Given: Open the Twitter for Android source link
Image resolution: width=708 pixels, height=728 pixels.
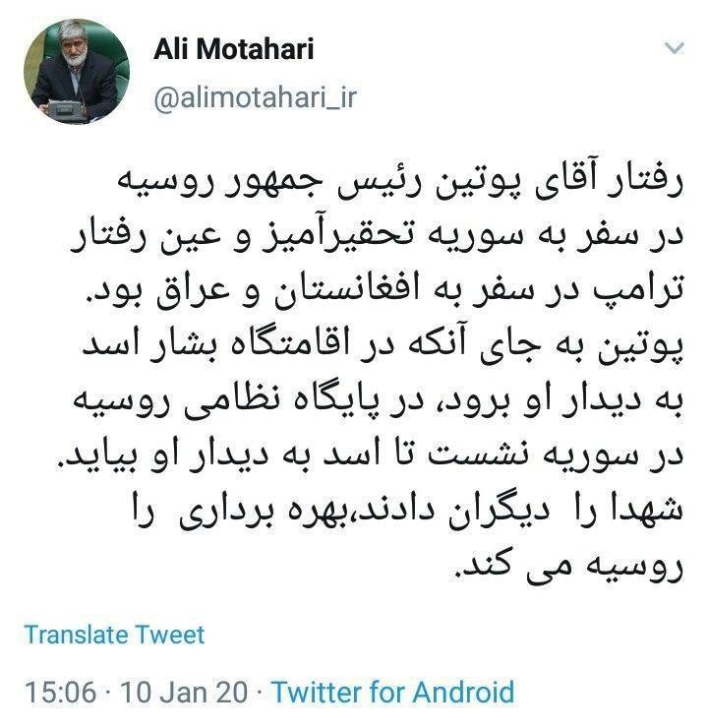Looking at the screenshot, I should pyautogui.click(x=393, y=692).
